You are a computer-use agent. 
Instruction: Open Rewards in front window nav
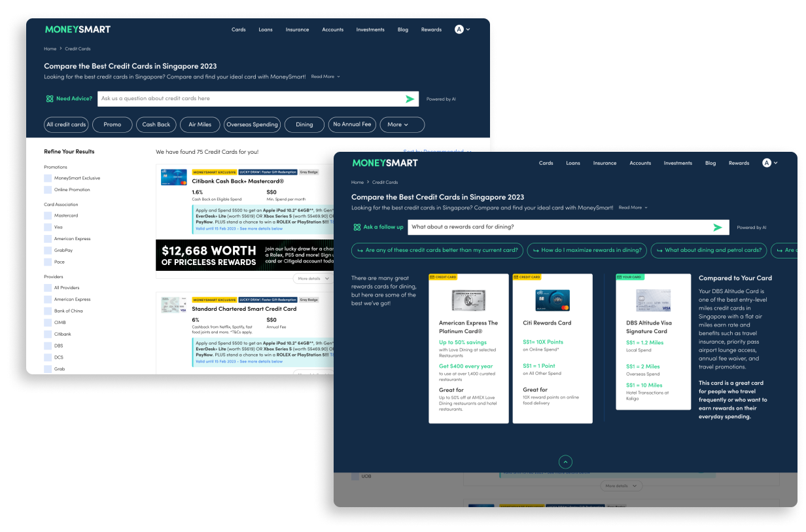[739, 163]
